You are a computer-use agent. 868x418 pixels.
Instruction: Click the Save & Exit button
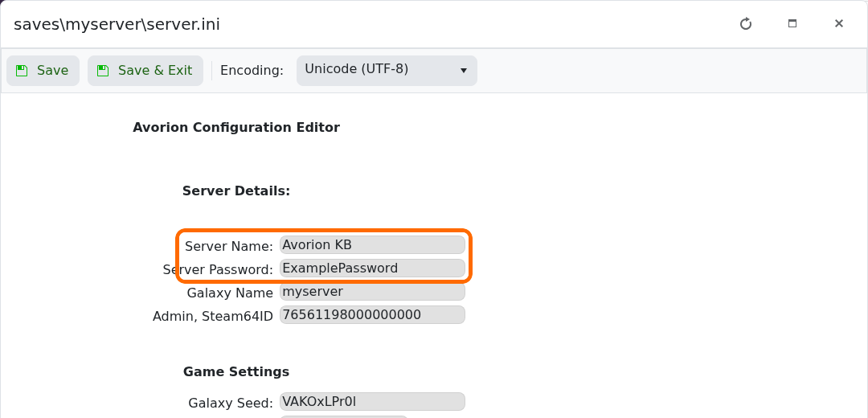145,71
